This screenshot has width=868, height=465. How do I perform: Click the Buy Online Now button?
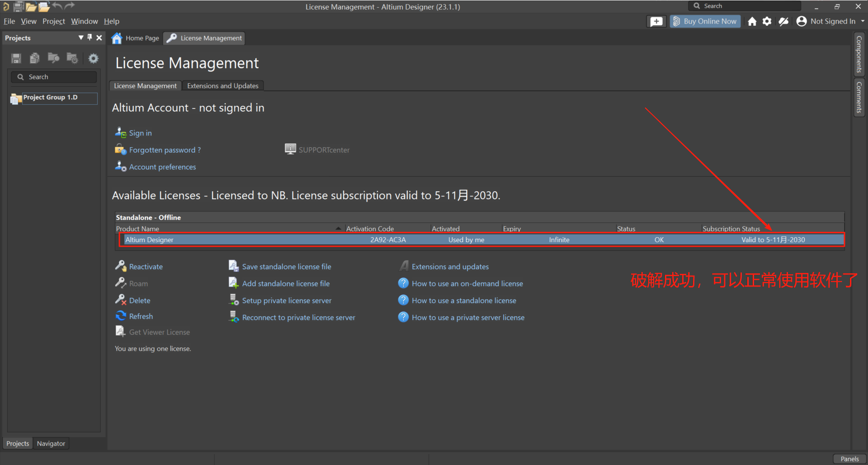(705, 21)
